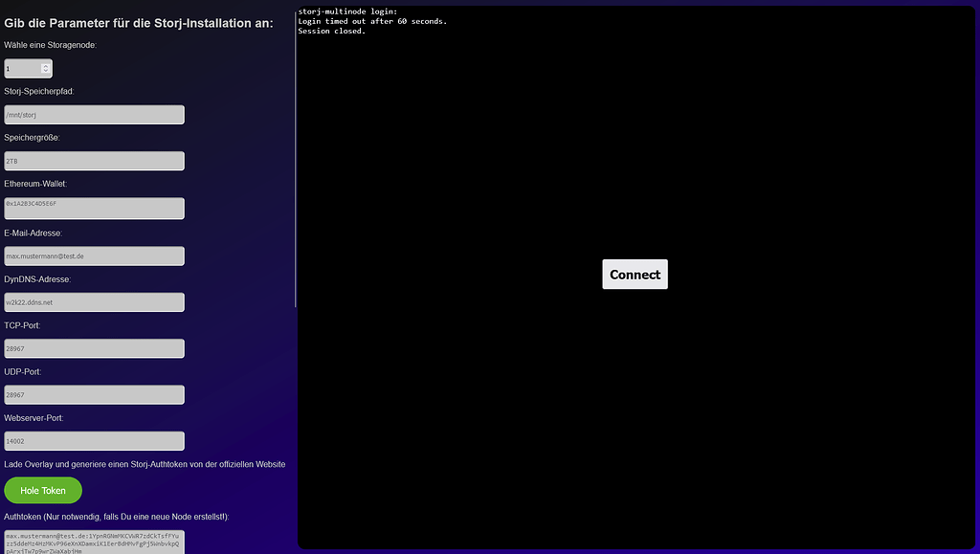The width and height of the screenshot is (980, 554).
Task: Select the Webserver-Port field showing 14002
Action: (x=94, y=440)
